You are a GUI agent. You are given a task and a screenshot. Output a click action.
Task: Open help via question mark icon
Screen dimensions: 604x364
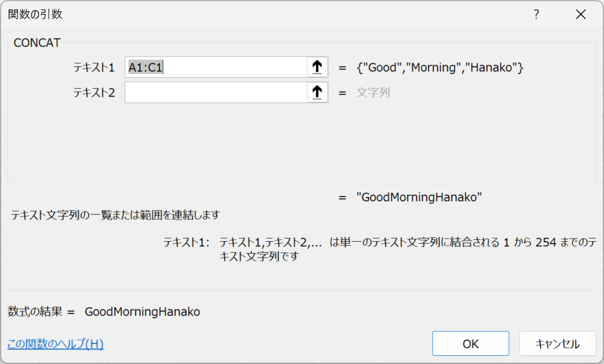point(536,15)
